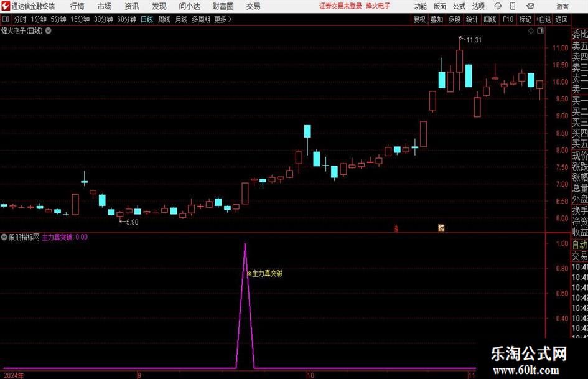The height and width of the screenshot is (379, 588).
Task: Open the 发现 menu
Action: pos(159,6)
